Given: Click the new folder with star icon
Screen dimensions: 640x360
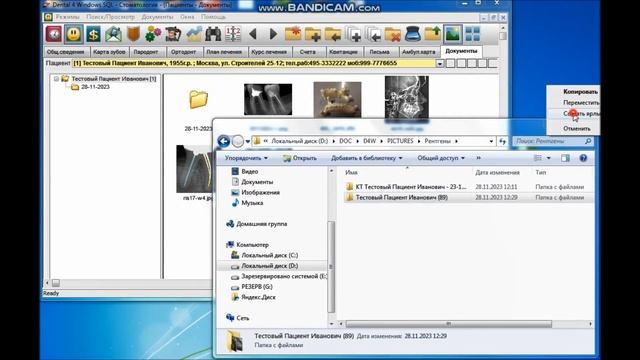Looking at the screenshot, I should coord(293,34).
